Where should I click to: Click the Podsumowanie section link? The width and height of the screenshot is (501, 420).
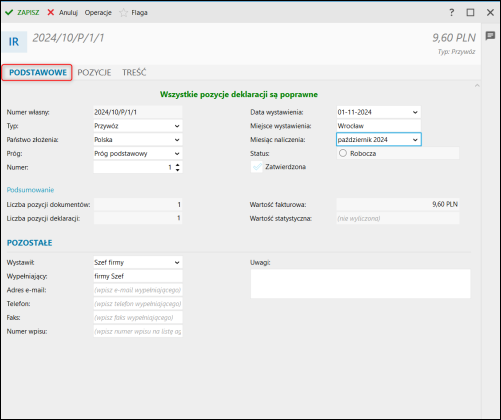(30, 190)
